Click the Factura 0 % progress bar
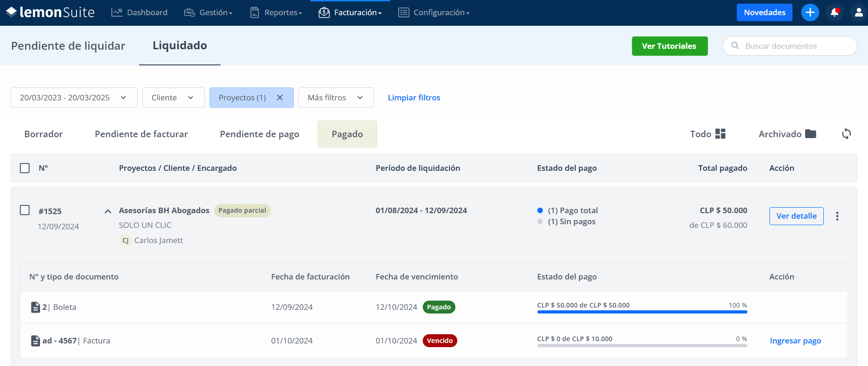The width and height of the screenshot is (868, 366). pos(642,346)
